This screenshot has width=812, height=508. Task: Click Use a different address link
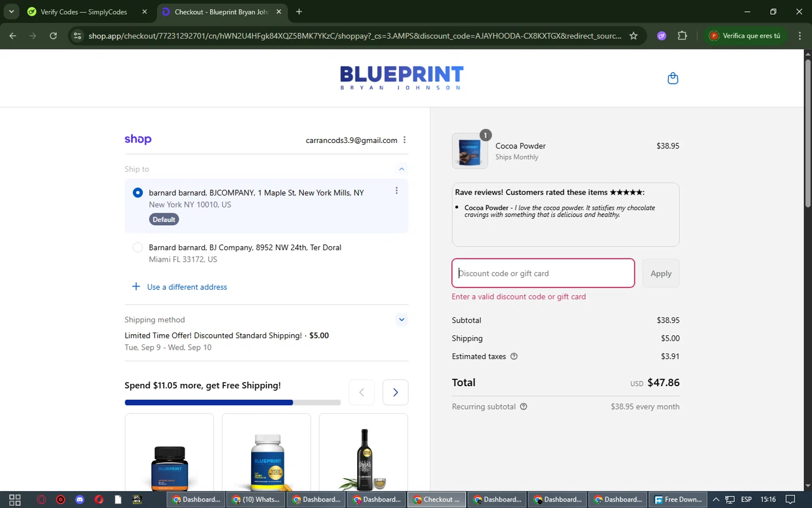coord(187,287)
